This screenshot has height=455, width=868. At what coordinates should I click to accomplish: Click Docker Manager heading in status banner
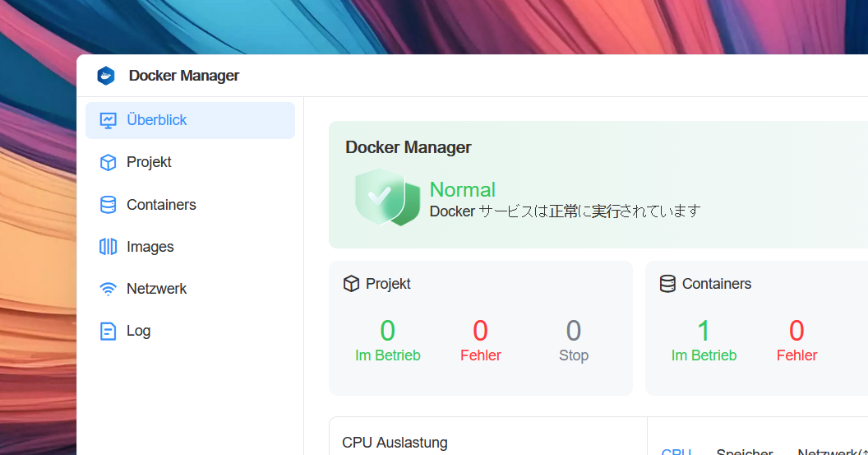point(408,147)
